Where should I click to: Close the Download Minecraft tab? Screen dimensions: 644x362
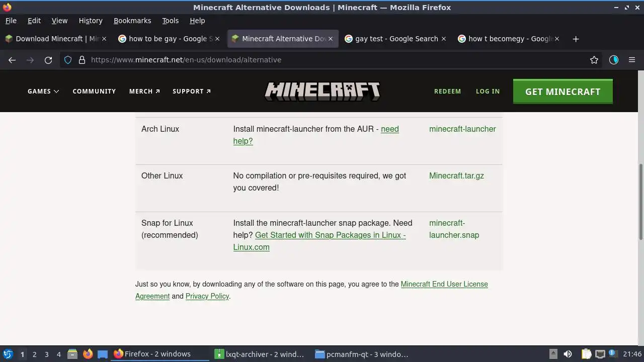104,39
